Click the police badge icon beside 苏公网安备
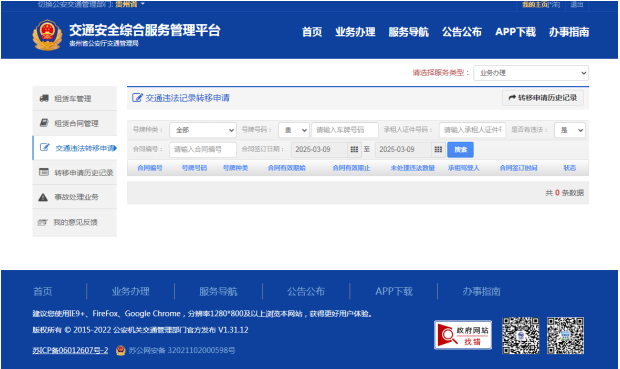The image size is (620, 369). 121,350
